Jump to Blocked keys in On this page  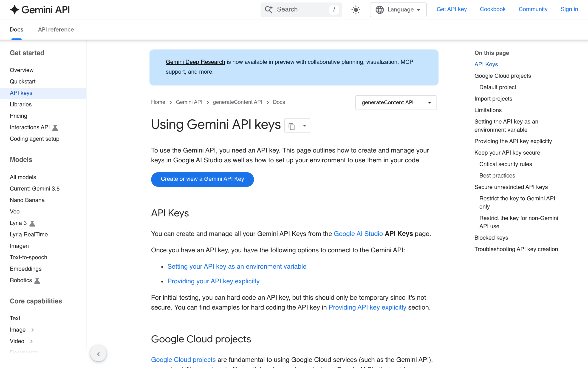[x=491, y=238]
